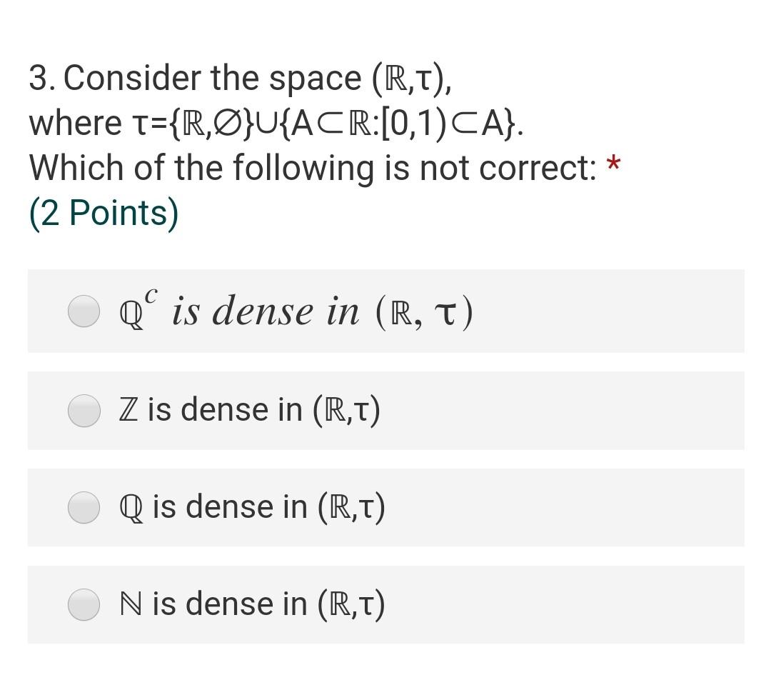771x700 pixels.
Task: Select the radio button for Z is dense
Action: (84, 409)
